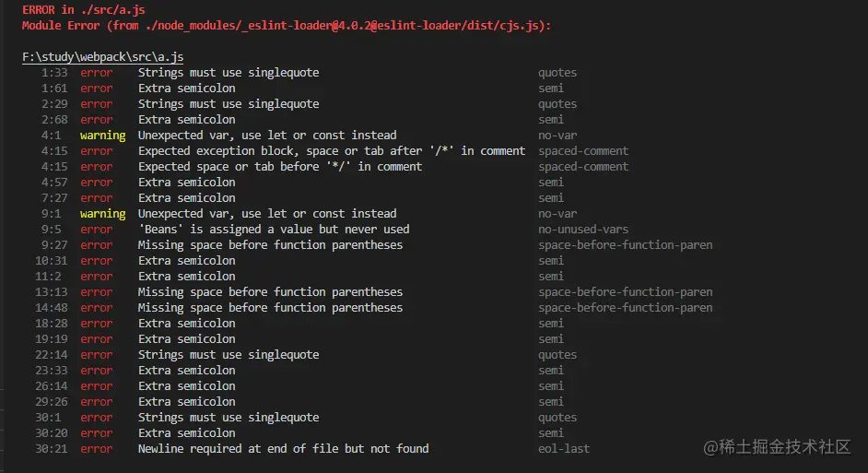Click the no-var rule name on line 4:1
This screenshot has height=473, width=868.
click(x=557, y=136)
